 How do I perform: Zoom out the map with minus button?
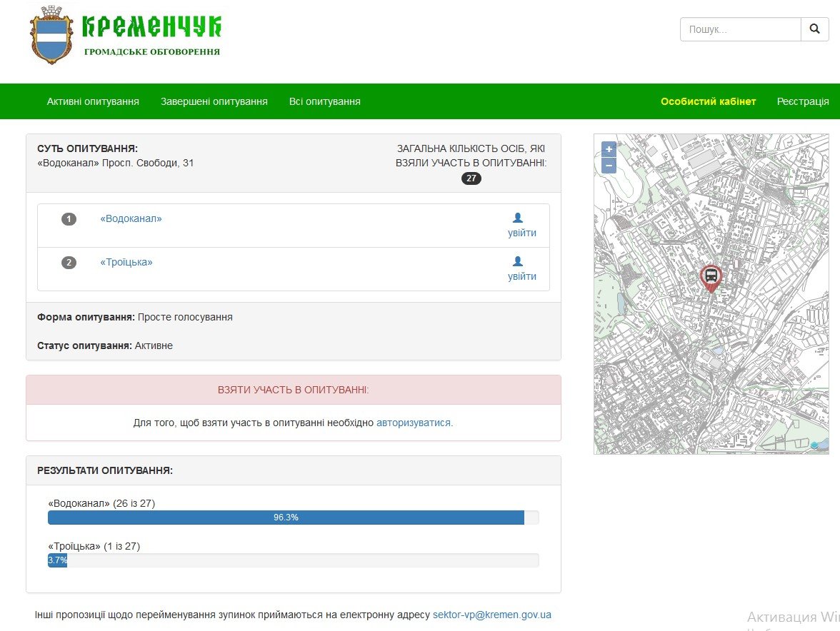(x=609, y=166)
